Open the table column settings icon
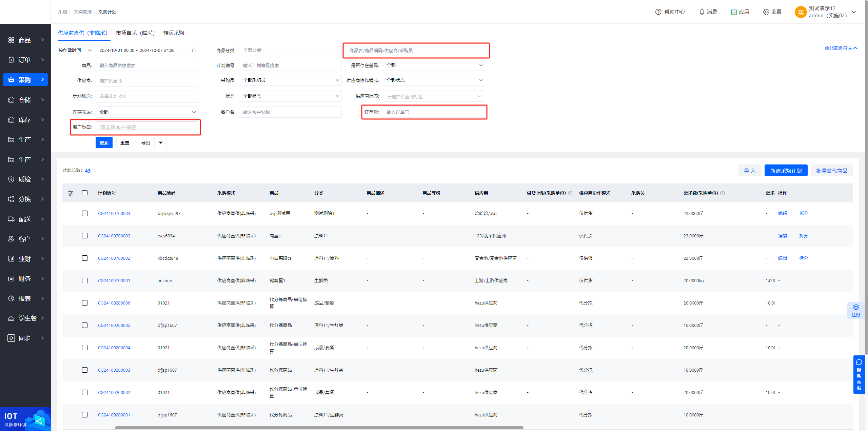Screen dimensions: 868x431 coord(71,193)
